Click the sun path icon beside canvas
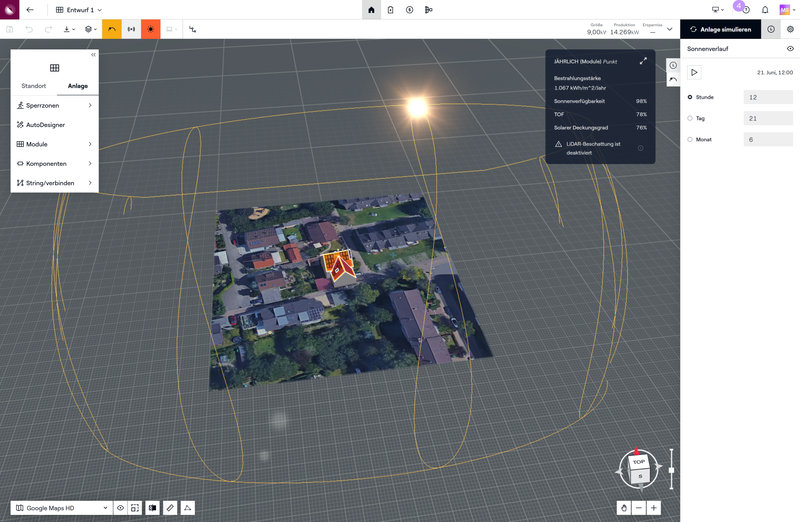 (673, 80)
